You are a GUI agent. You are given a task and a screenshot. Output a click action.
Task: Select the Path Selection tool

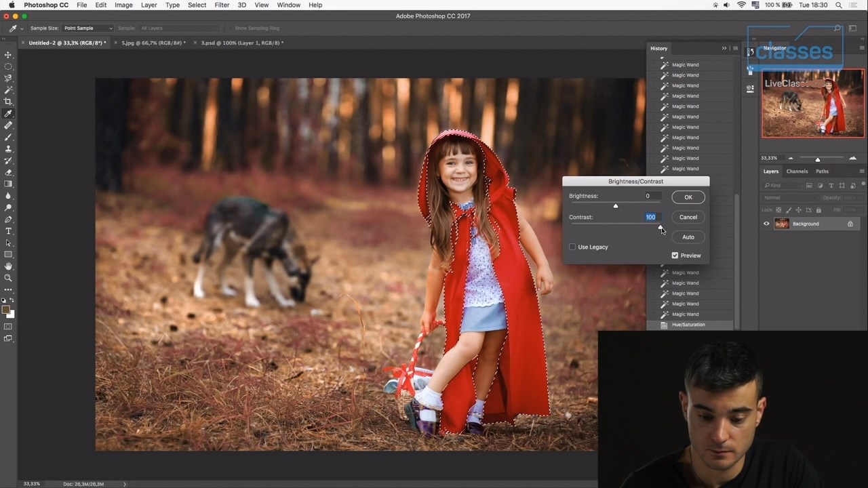tap(8, 243)
